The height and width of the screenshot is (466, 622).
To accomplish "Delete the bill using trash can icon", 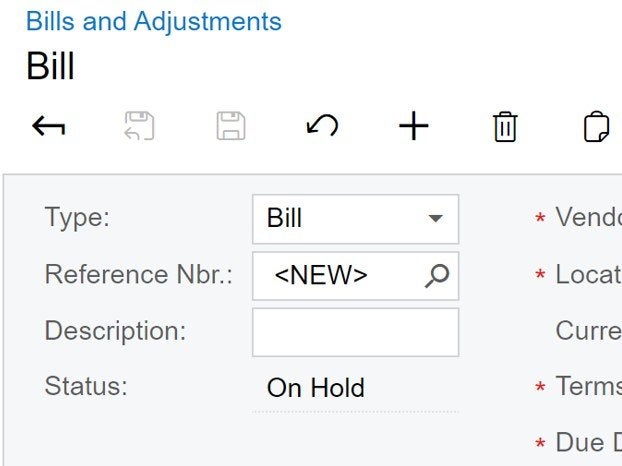I will tap(505, 127).
